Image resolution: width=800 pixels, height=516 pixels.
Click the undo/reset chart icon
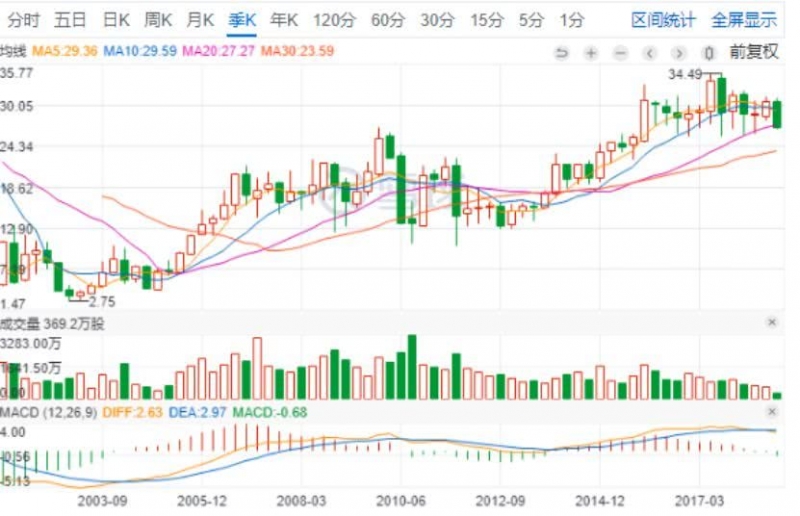pyautogui.click(x=561, y=53)
